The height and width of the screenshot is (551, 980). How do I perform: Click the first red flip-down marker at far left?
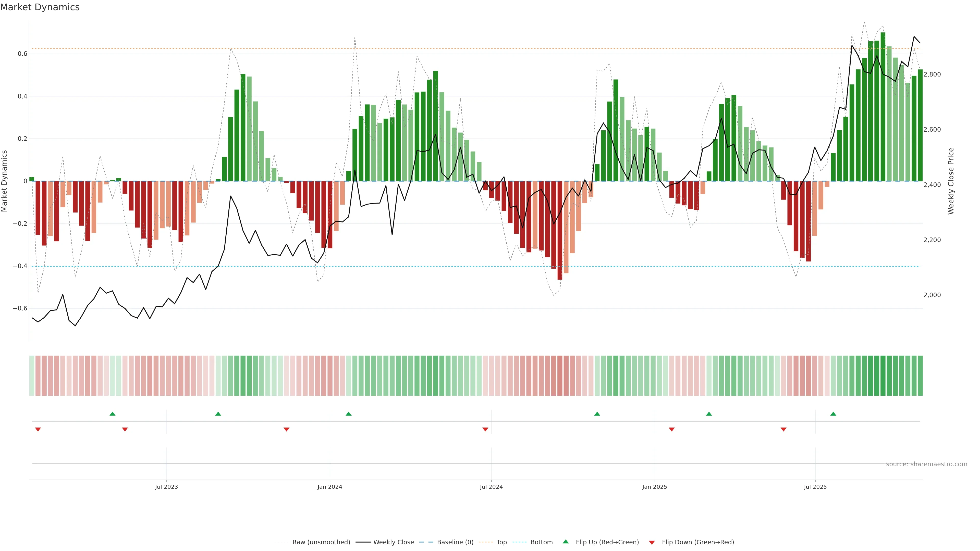point(38,429)
